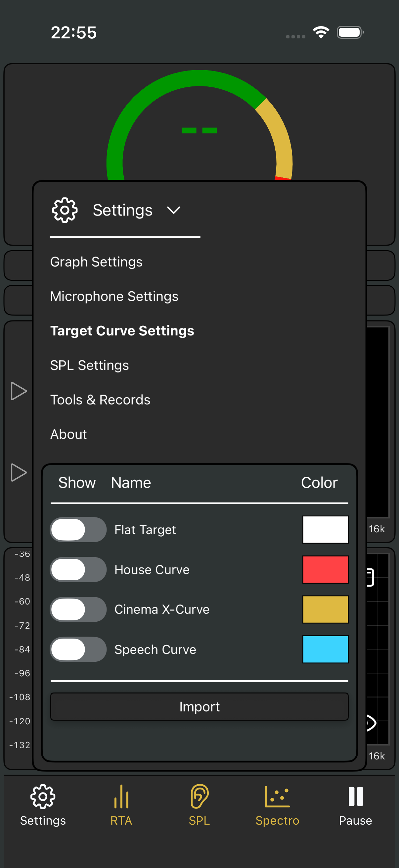Image resolution: width=399 pixels, height=868 pixels.
Task: Open the Spectro spectrogram view
Action: 277,805
